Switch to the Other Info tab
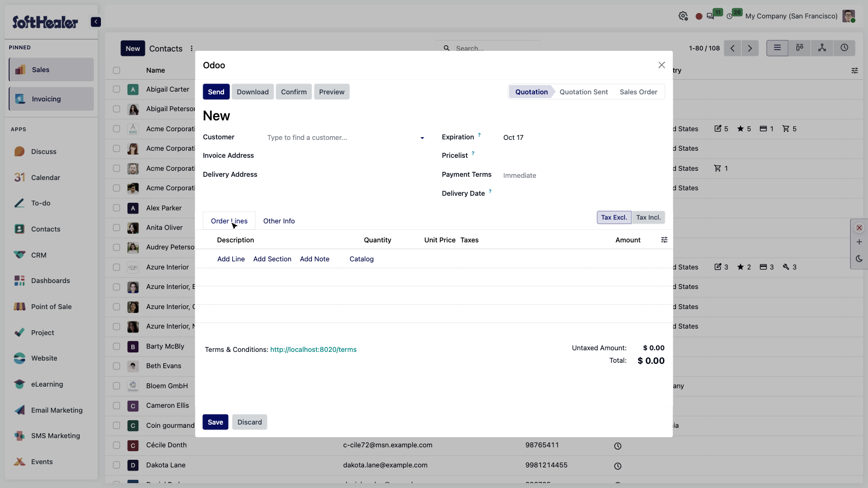868x488 pixels. (279, 221)
